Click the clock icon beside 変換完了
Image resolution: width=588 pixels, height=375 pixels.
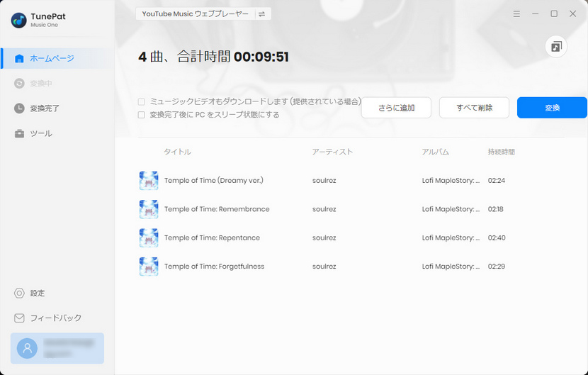(19, 108)
